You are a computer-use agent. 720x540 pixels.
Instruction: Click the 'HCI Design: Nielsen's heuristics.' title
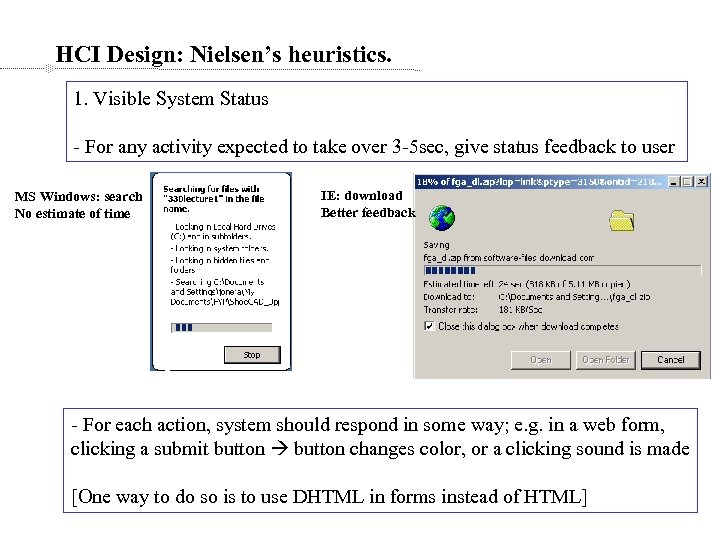pyautogui.click(x=224, y=55)
